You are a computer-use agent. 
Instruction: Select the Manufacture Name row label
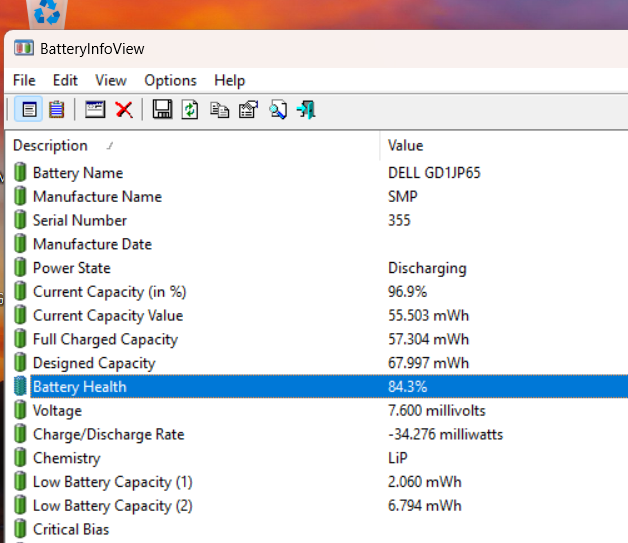click(97, 197)
